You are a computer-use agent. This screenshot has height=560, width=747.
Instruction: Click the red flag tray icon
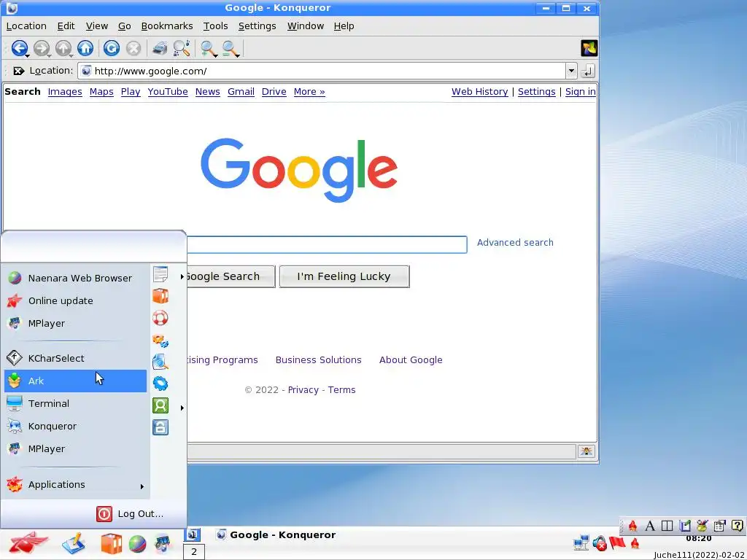(617, 542)
